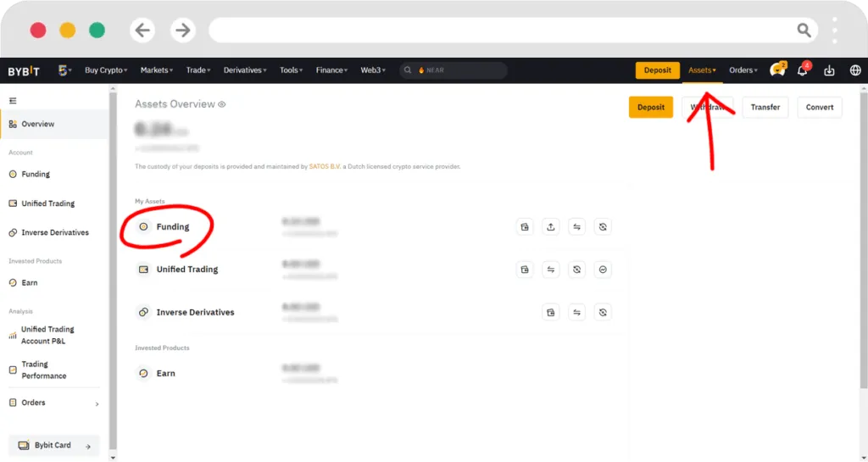Select Inverse Derivatives in the sidebar
868x462 pixels.
(x=54, y=233)
